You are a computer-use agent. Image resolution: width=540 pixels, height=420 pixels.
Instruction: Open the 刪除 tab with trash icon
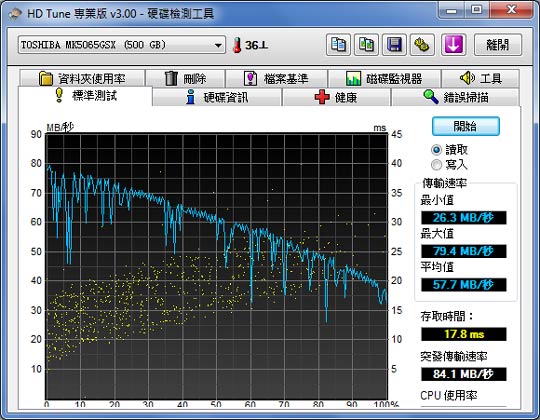click(185, 78)
